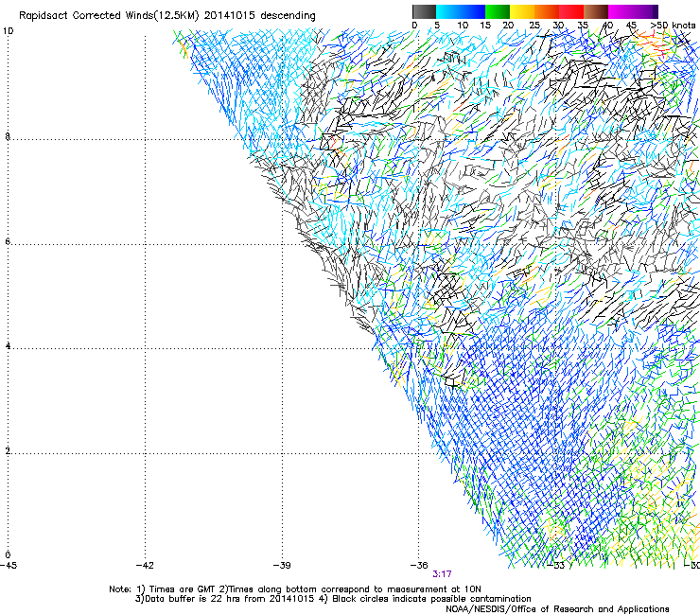Click the 'Times are GMT' note line
Viewport: 700px width, 615px height.
pos(295,589)
